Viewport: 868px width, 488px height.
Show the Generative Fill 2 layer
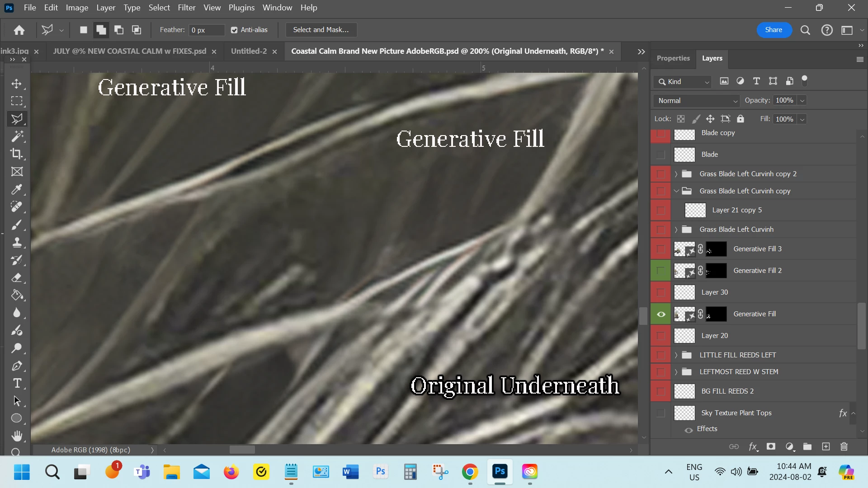(x=660, y=271)
